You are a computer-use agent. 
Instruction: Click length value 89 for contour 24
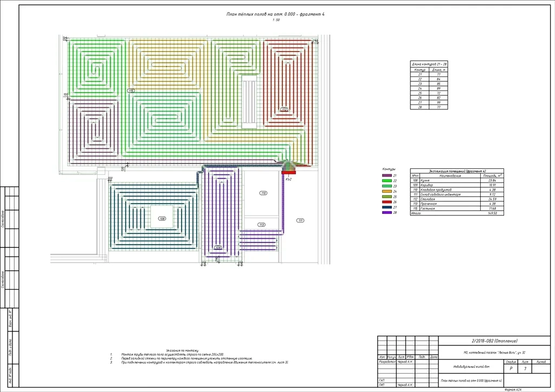click(438, 88)
